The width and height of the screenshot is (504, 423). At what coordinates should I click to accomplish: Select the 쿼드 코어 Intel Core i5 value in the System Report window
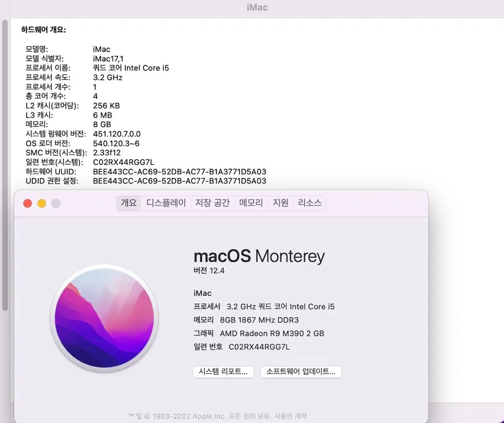131,68
